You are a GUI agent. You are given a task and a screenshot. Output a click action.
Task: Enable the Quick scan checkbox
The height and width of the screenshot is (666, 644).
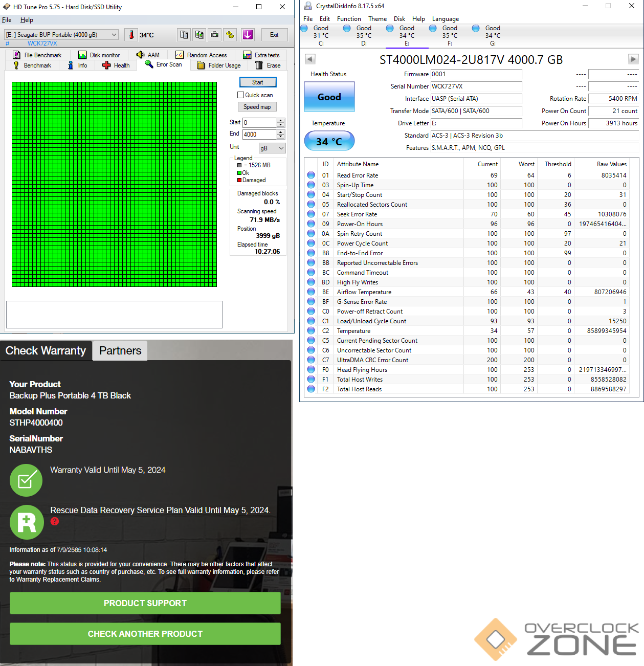point(240,95)
